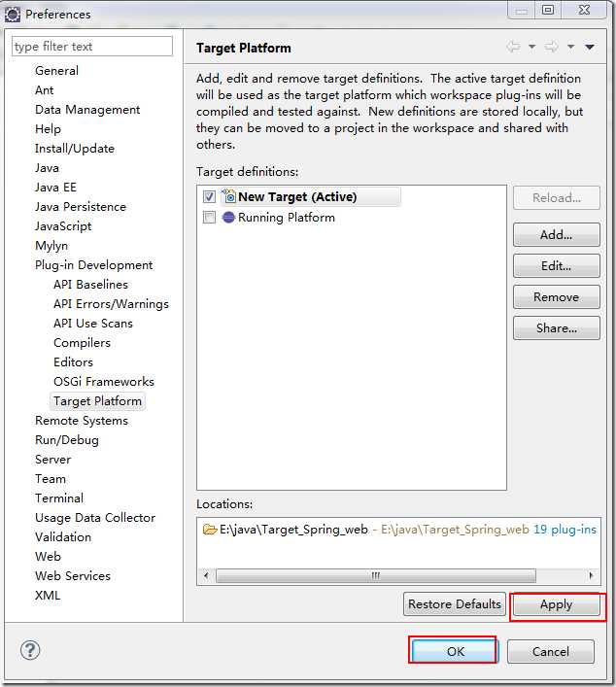Select Ant preference category
Screen dimensions: 616x687
tap(45, 89)
